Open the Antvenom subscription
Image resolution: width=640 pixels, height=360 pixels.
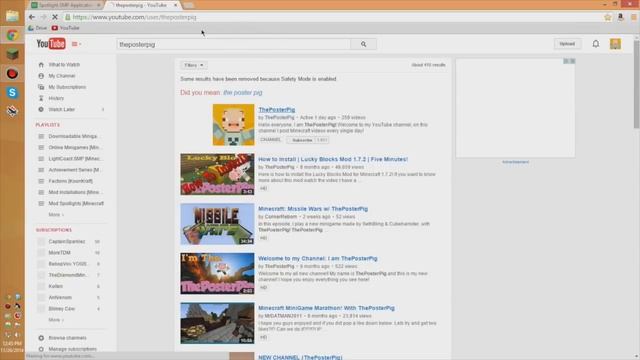(x=60, y=298)
